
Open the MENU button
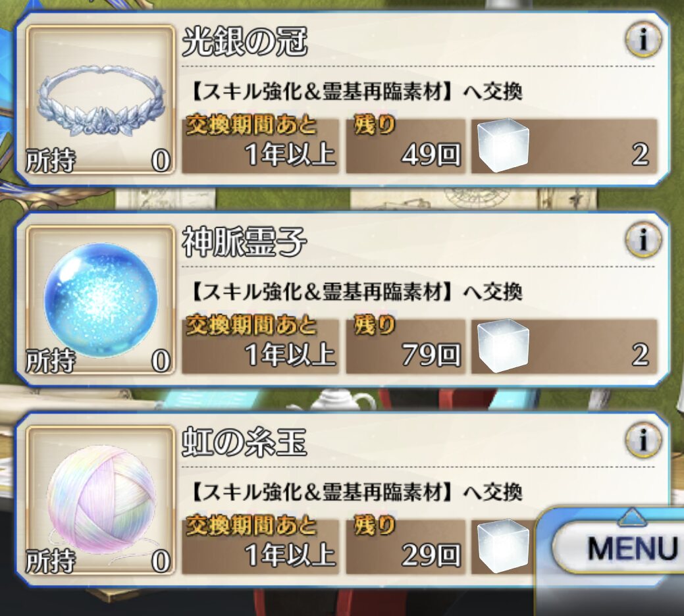[619, 548]
